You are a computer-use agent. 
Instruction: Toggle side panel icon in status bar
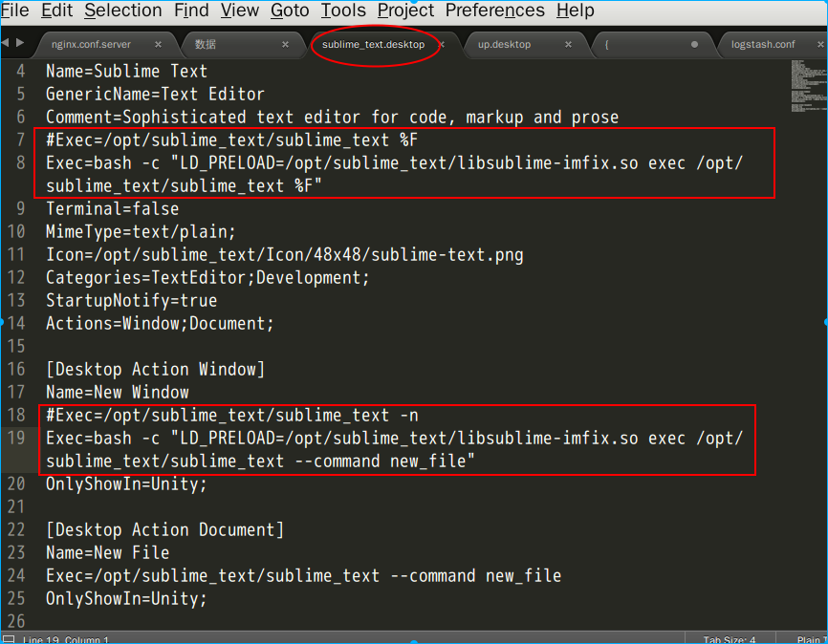point(8,639)
